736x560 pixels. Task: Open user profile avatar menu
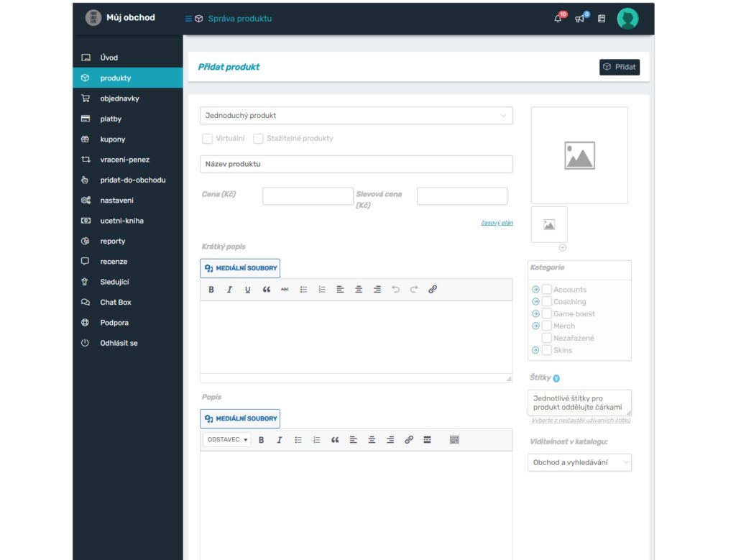[x=627, y=19]
